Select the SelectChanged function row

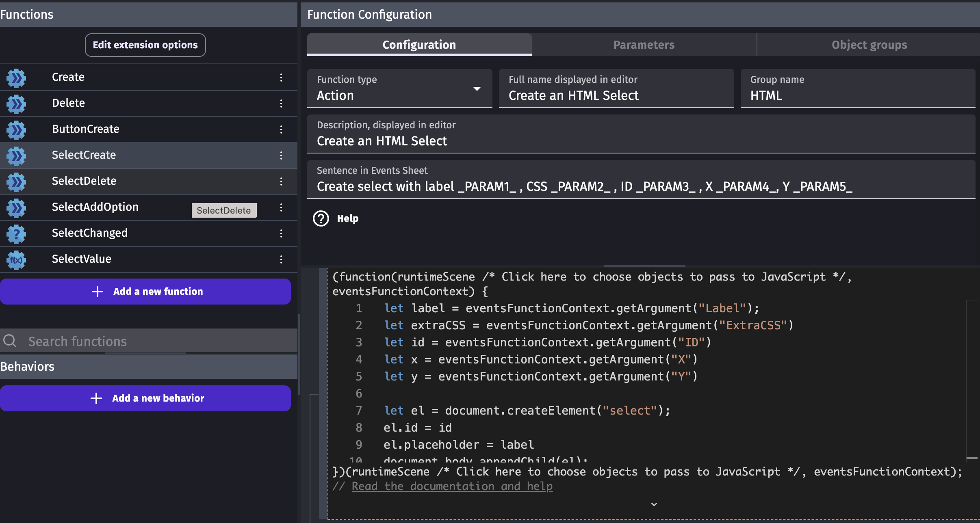149,233
